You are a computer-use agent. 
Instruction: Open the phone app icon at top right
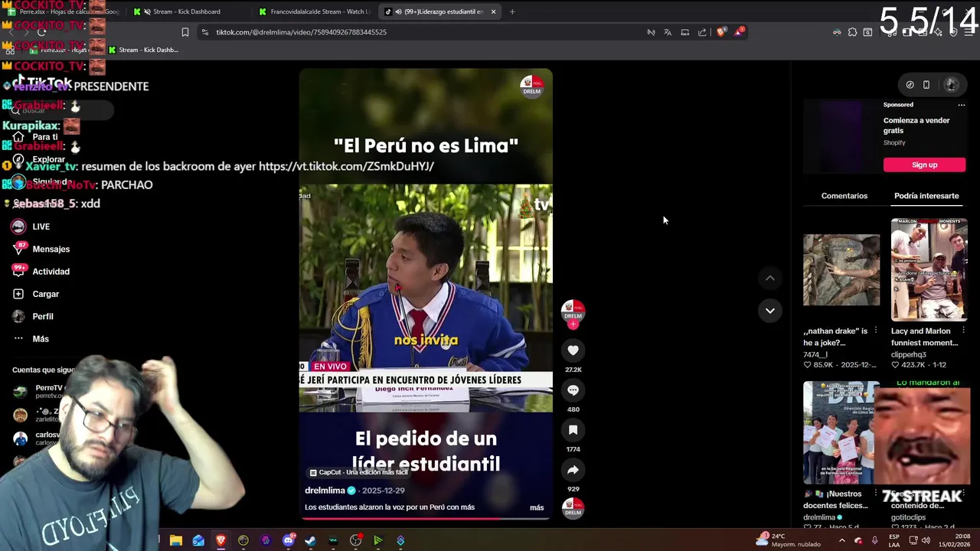926,85
